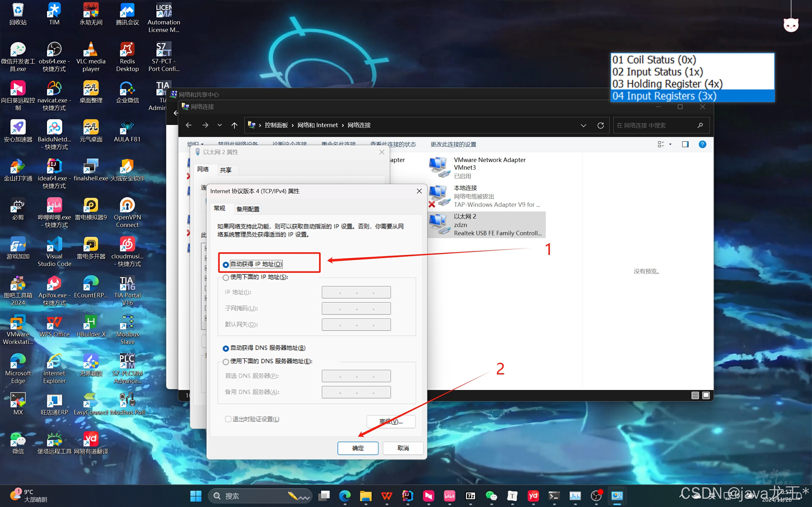Click the Up folder arrow in the explorer toolbar
This screenshot has width=812, height=507.
[x=234, y=125]
